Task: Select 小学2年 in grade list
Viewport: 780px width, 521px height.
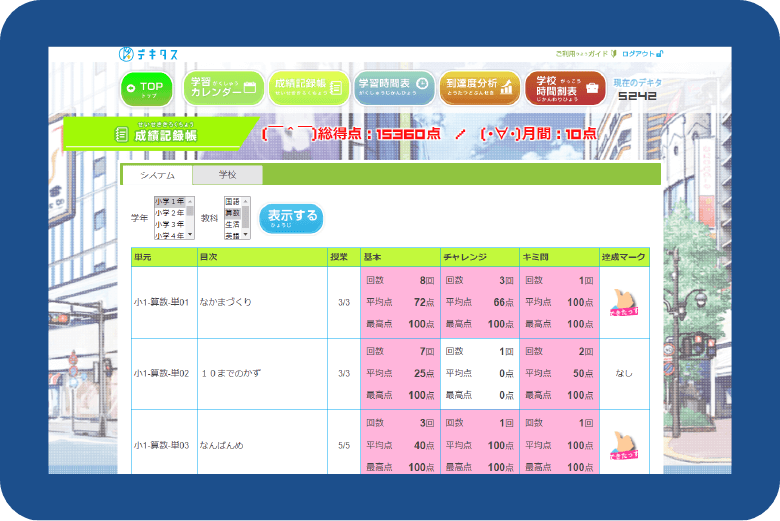Action: pyautogui.click(x=170, y=213)
